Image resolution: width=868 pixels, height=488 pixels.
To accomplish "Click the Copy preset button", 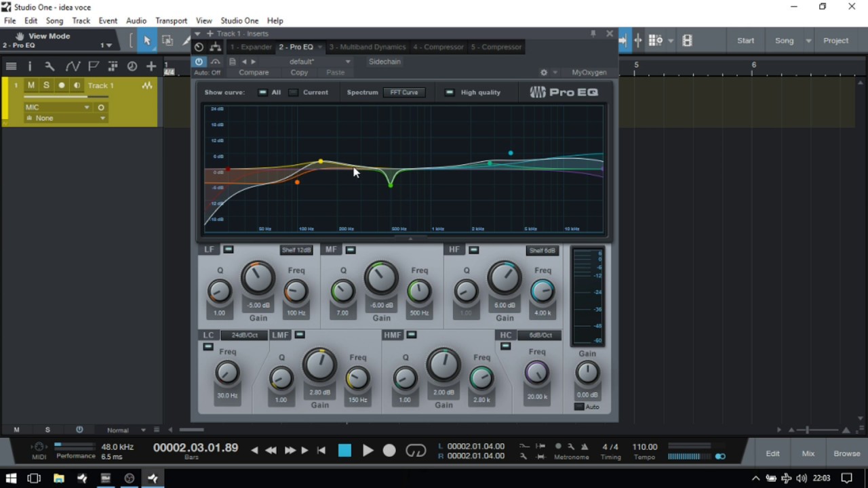I will 299,73.
